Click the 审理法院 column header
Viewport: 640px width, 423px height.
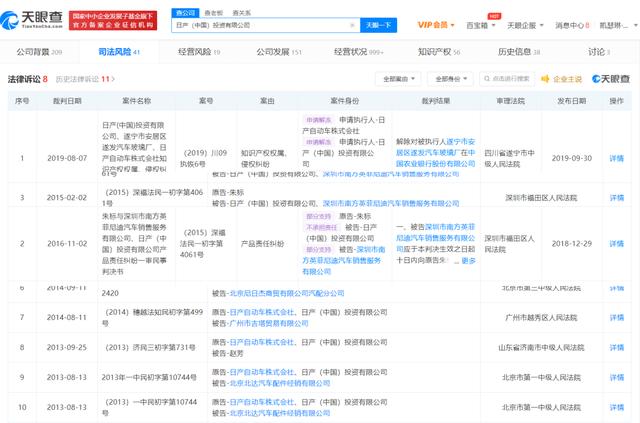[x=511, y=101]
